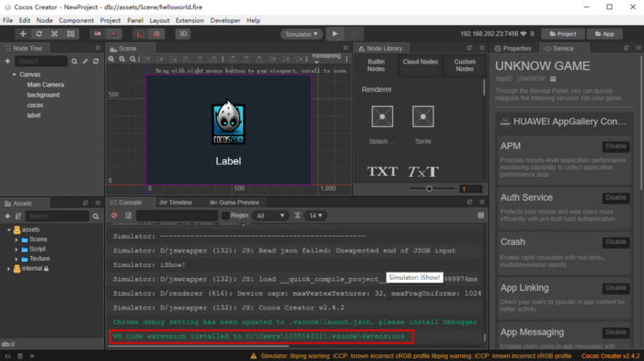
Task: Select the Rect transform tool
Action: coord(71,34)
